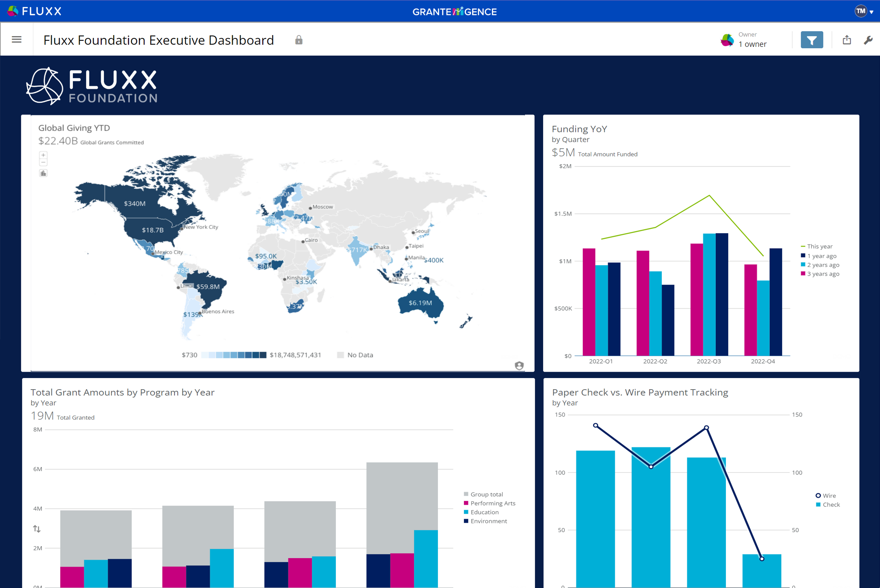Zoom in on the world map

43,155
